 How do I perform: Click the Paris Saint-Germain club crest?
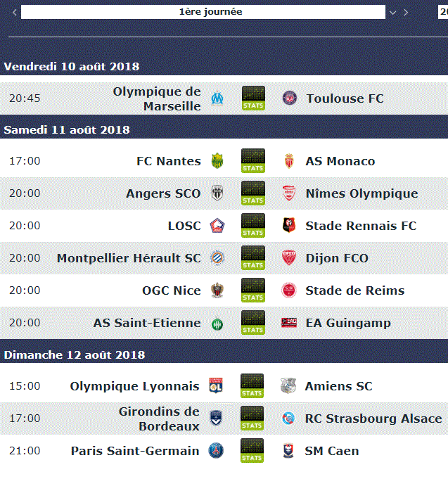[216, 451]
